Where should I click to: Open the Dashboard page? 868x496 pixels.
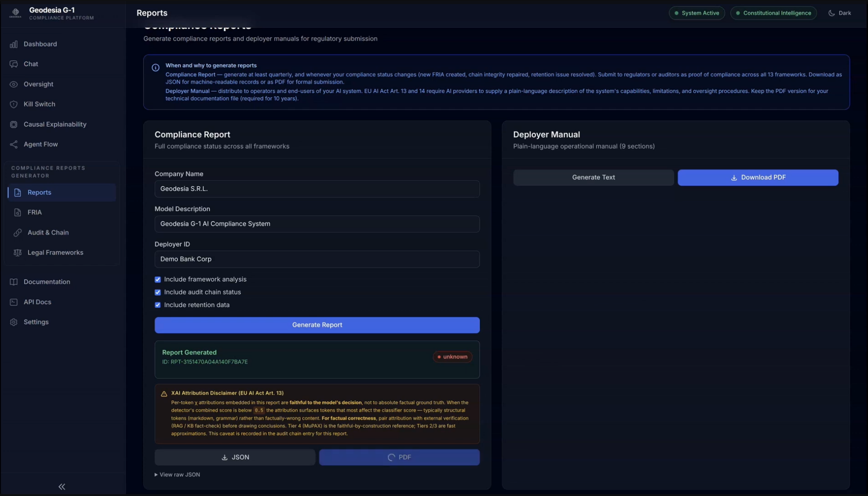coord(62,44)
